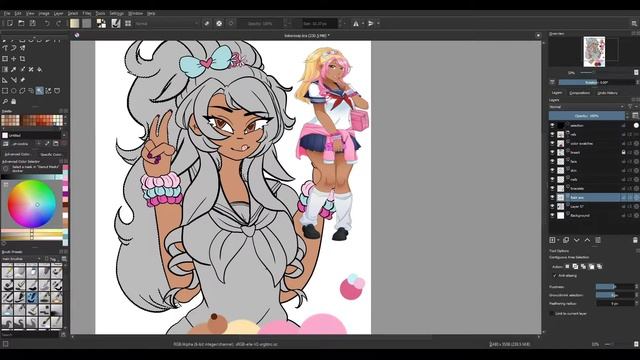The height and width of the screenshot is (360, 640).
Task: Add a new paint layer button
Action: (x=552, y=240)
